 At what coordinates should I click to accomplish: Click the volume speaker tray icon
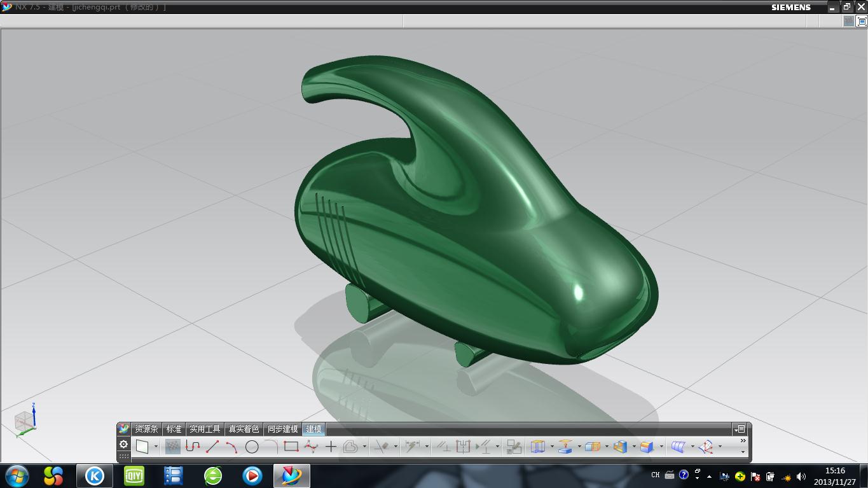(801, 476)
